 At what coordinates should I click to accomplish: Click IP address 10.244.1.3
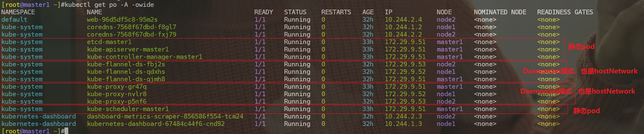(x=404, y=124)
